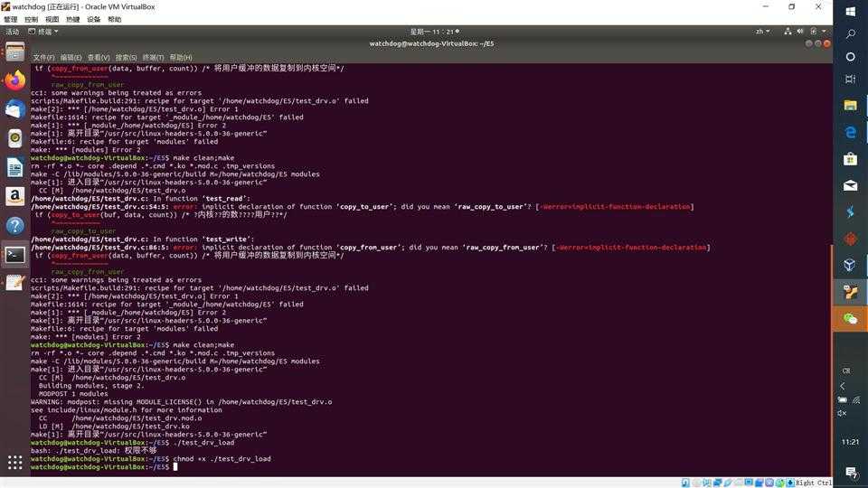Open Microsoft Store on the taskbar
The height and width of the screenshot is (488, 868).
850,159
